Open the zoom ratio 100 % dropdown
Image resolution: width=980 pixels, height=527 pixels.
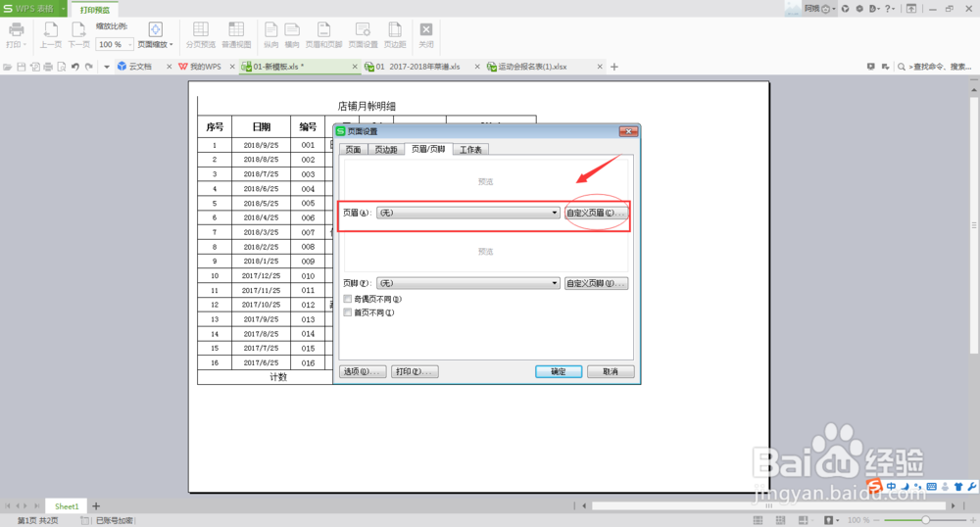point(130,44)
